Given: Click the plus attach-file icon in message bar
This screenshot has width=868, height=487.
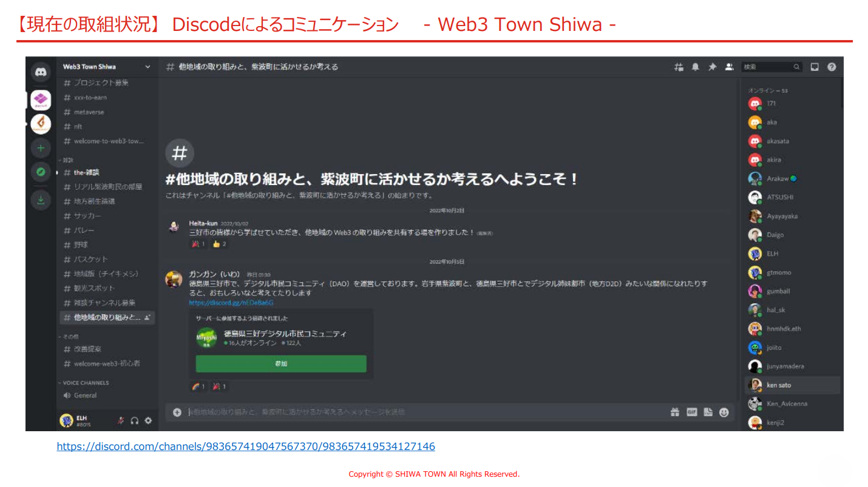Looking at the screenshot, I should (x=177, y=412).
